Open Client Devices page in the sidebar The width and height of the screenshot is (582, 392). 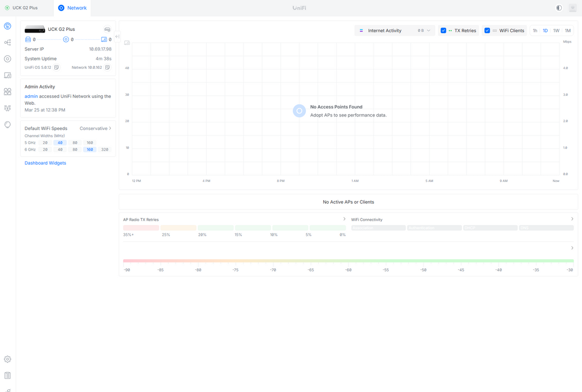coord(7,76)
